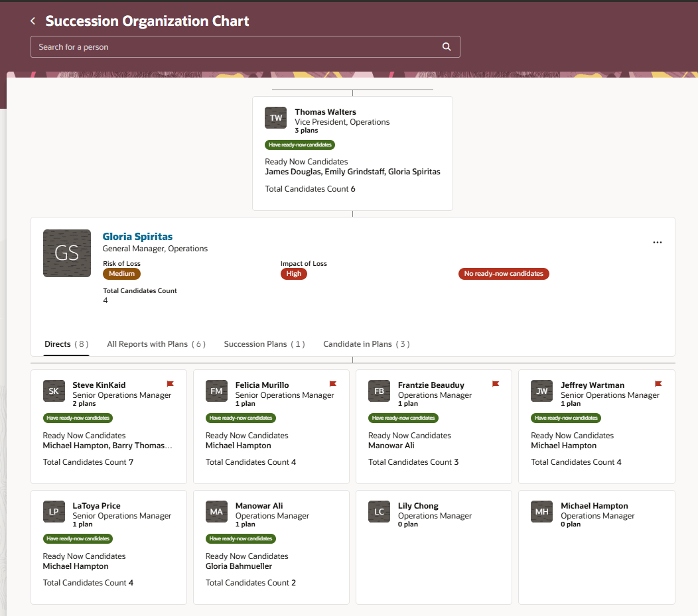Click the flag icon on Frantzie Beauduy's card
This screenshot has width=698, height=616.
[x=495, y=384]
